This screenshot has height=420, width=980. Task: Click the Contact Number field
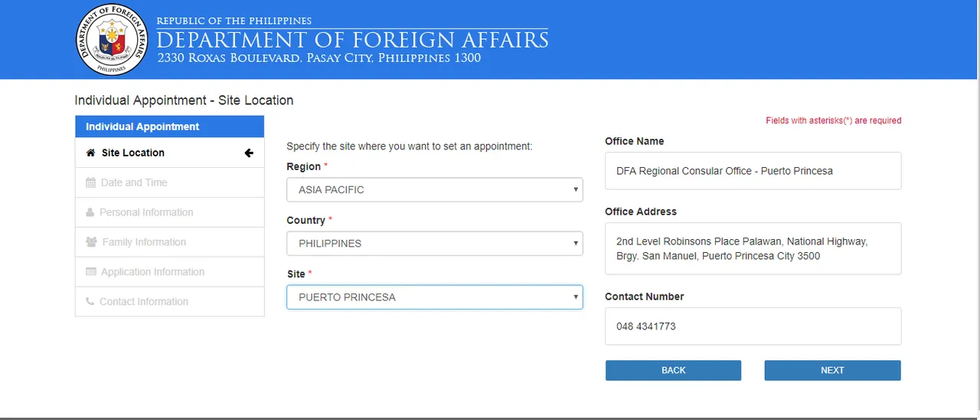pyautogui.click(x=753, y=326)
